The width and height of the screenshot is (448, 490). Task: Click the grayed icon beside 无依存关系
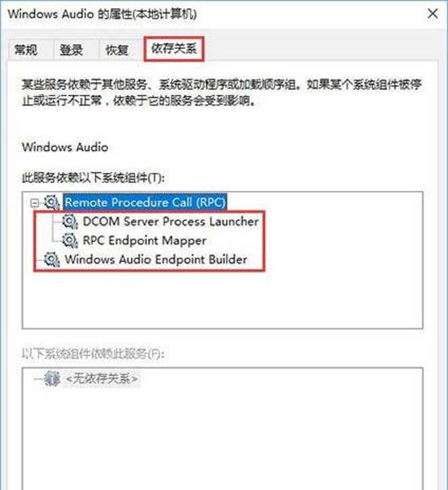[52, 378]
